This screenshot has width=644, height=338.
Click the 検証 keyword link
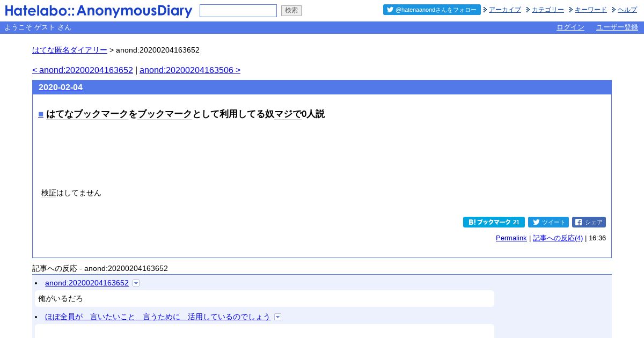49,193
